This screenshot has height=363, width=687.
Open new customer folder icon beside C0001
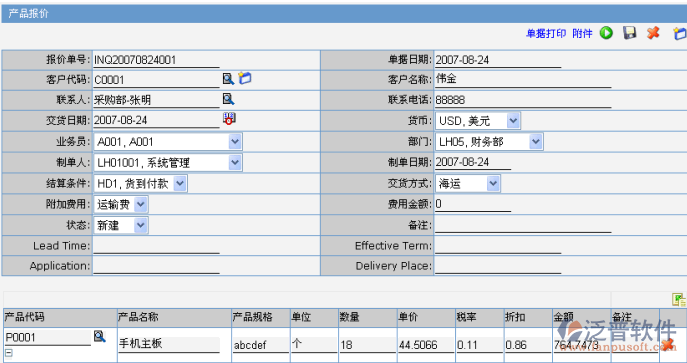point(244,78)
